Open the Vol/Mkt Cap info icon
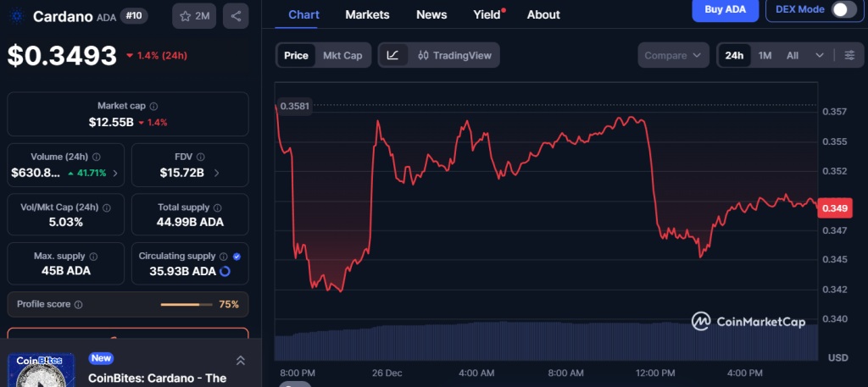868x387 pixels. click(x=106, y=207)
